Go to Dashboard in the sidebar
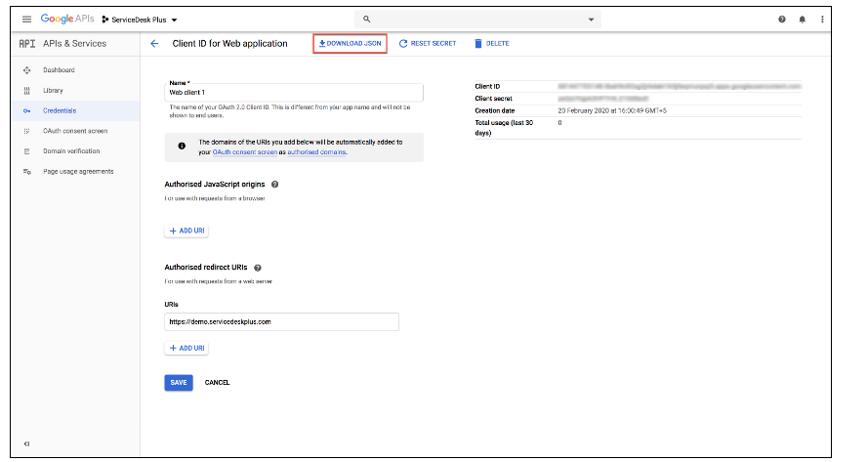 [59, 70]
